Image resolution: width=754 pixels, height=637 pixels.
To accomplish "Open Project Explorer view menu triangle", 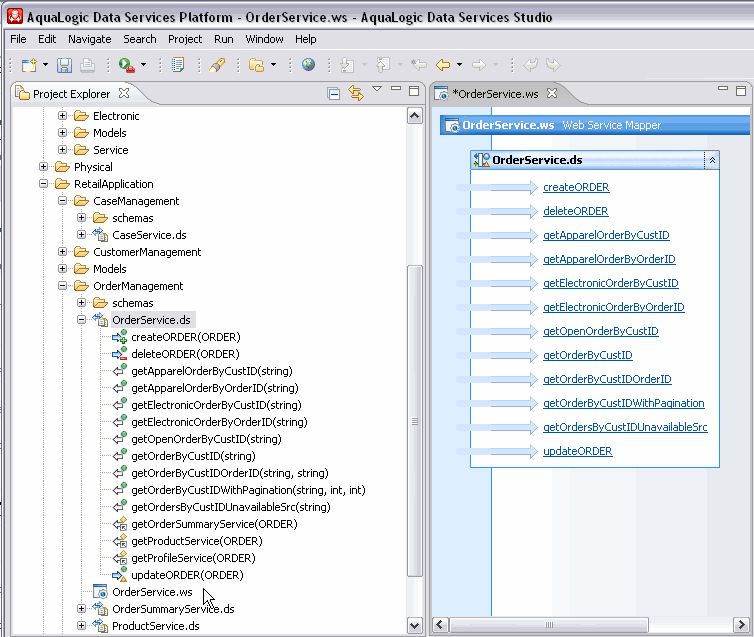I will tap(377, 89).
